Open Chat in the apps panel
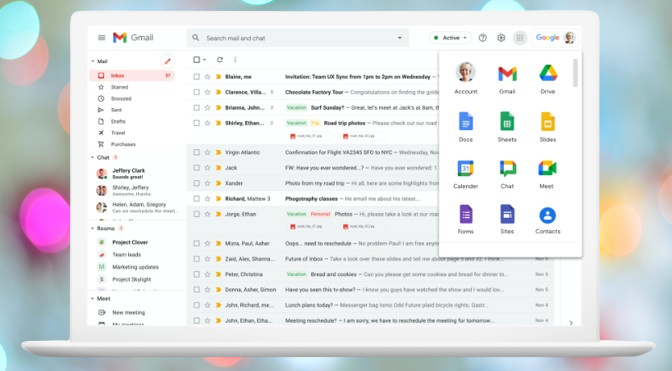672x371 pixels. (x=507, y=174)
